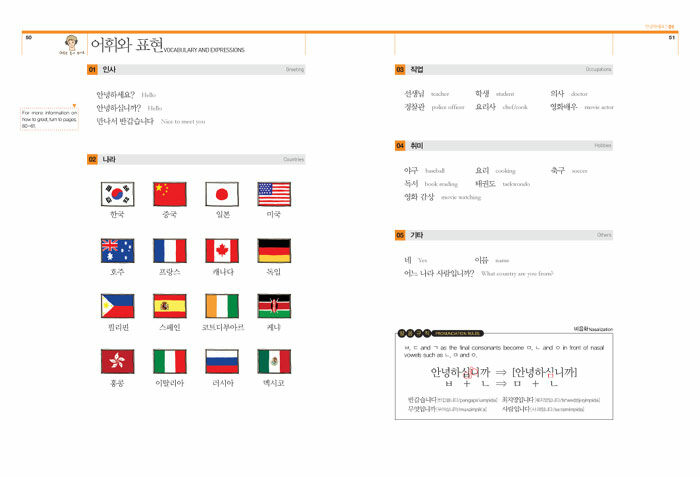Click the orange 01 badge beside 인사
This screenshot has width=700, height=477.
(x=92, y=70)
